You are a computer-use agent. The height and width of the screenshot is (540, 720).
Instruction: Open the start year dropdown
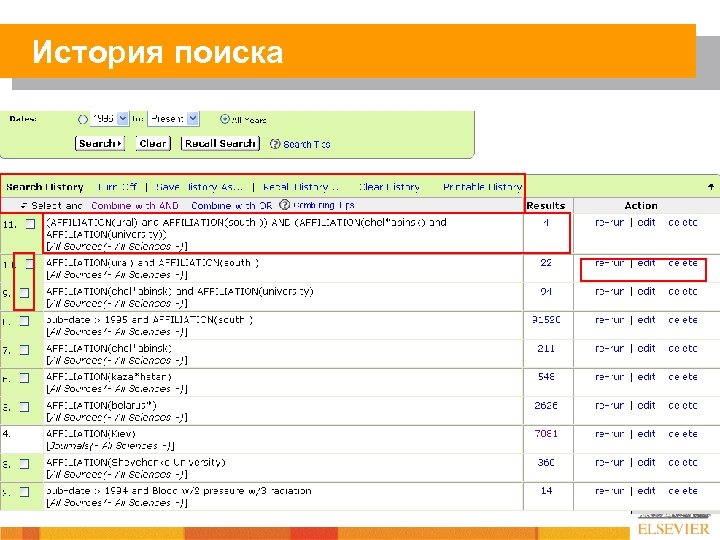(123, 118)
